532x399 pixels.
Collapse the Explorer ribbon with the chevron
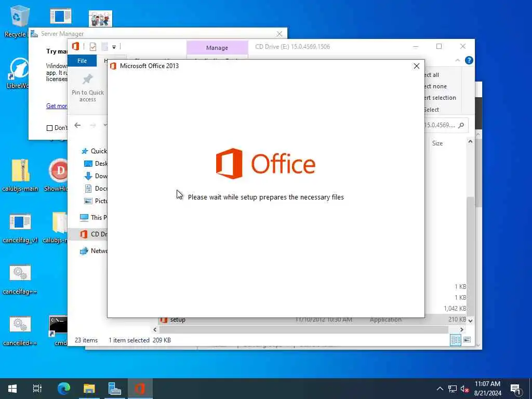tap(457, 60)
